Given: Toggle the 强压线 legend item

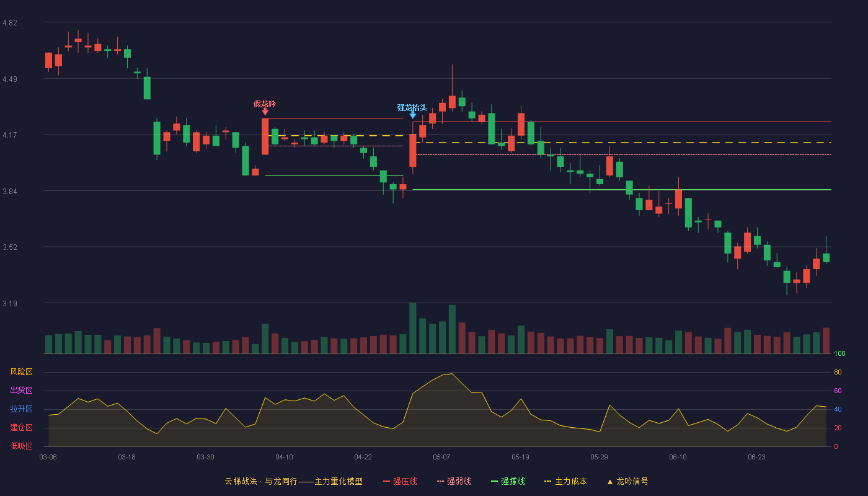Looking at the screenshot, I should (400, 481).
